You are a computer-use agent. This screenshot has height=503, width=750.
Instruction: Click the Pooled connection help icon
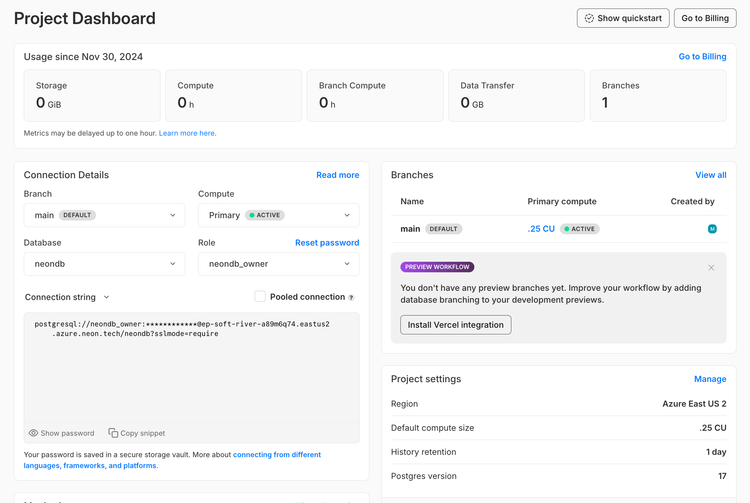pos(351,297)
